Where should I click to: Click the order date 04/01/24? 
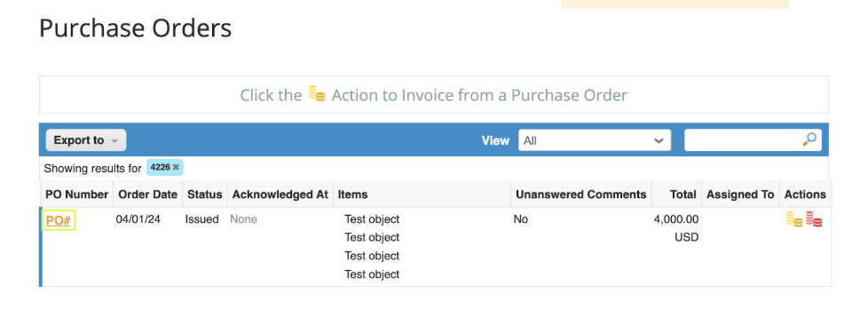(x=138, y=219)
